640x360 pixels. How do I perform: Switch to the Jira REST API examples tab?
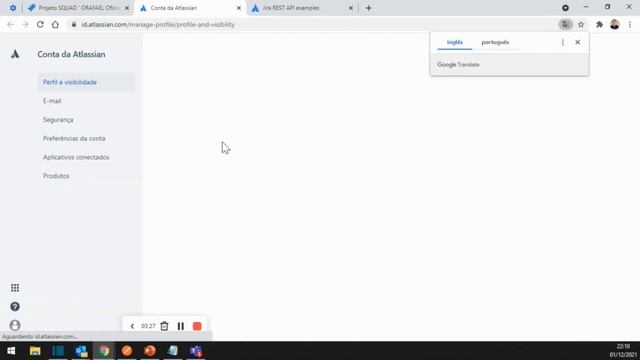pyautogui.click(x=302, y=8)
